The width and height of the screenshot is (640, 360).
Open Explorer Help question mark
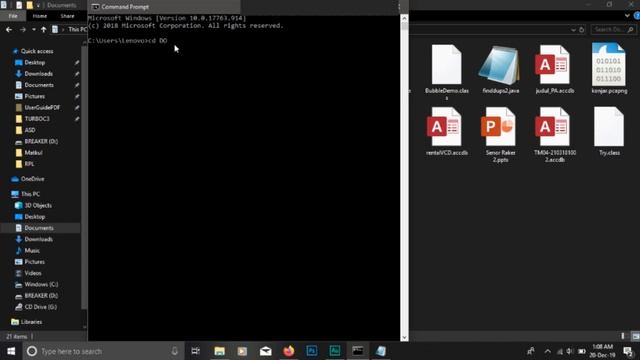click(637, 16)
